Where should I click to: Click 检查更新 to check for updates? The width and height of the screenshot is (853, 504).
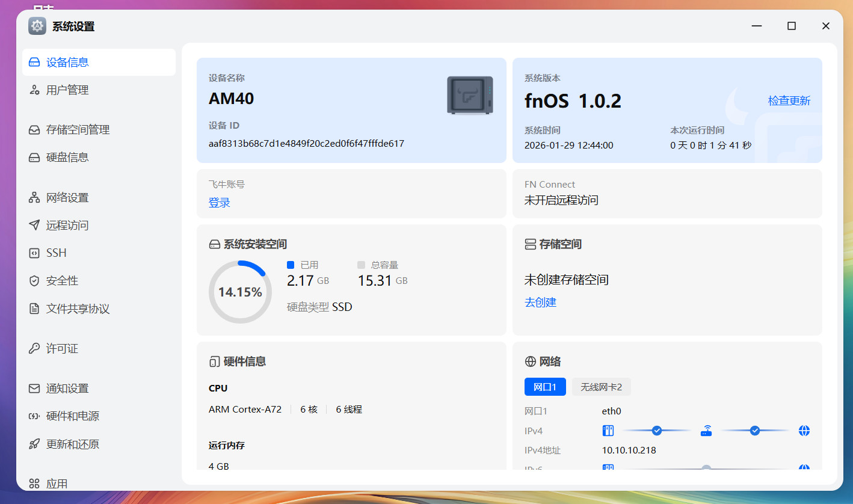[x=789, y=101]
